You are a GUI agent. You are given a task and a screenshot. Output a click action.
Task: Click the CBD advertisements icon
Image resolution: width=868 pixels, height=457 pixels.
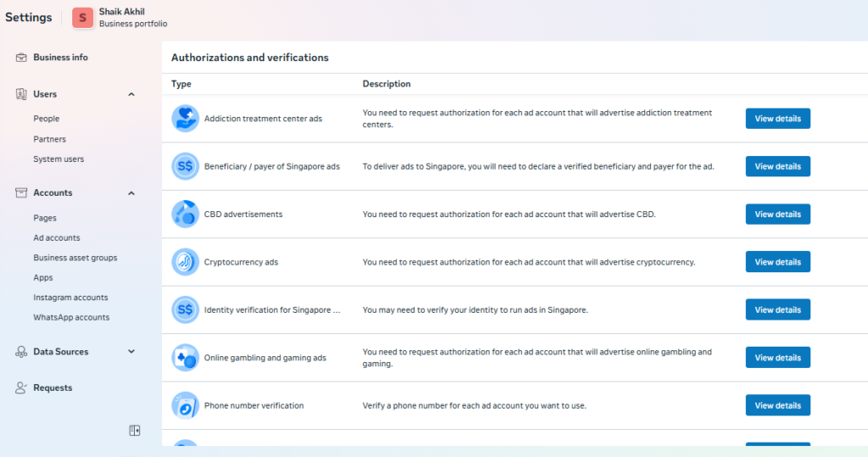(x=185, y=215)
